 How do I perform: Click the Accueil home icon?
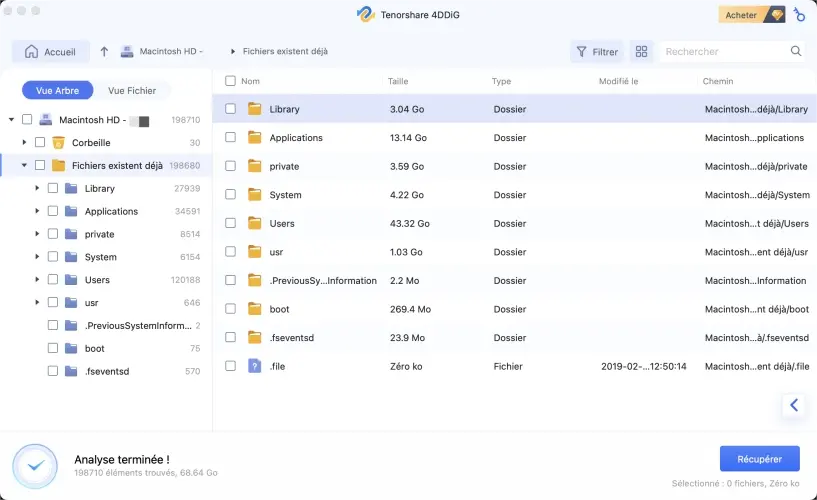click(31, 51)
